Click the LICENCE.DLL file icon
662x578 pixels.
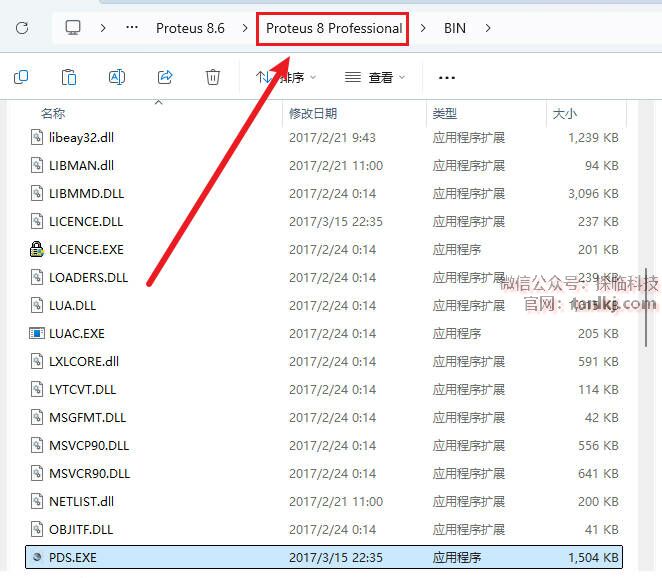point(37,222)
